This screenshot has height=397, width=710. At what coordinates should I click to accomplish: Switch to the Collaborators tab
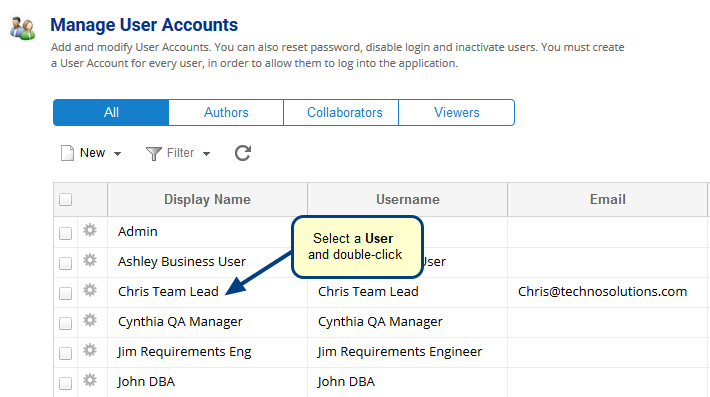click(341, 112)
